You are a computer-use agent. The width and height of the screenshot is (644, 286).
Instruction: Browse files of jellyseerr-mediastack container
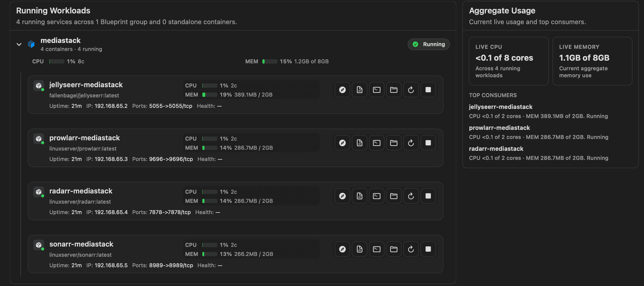click(394, 90)
